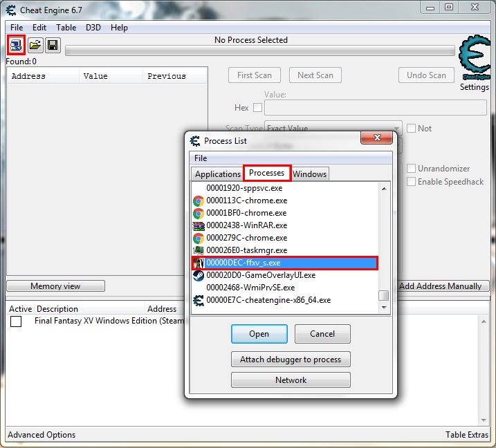
Task: Switch to the Processes tab
Action: (x=266, y=173)
